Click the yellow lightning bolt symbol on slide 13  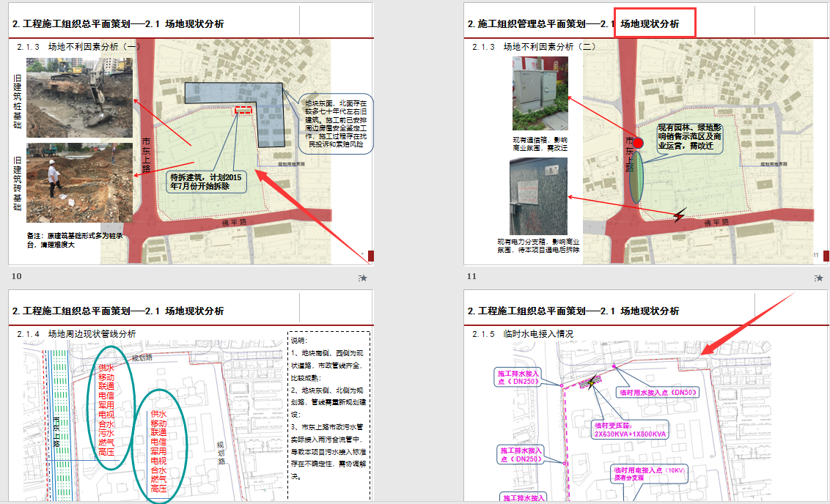tap(592, 382)
